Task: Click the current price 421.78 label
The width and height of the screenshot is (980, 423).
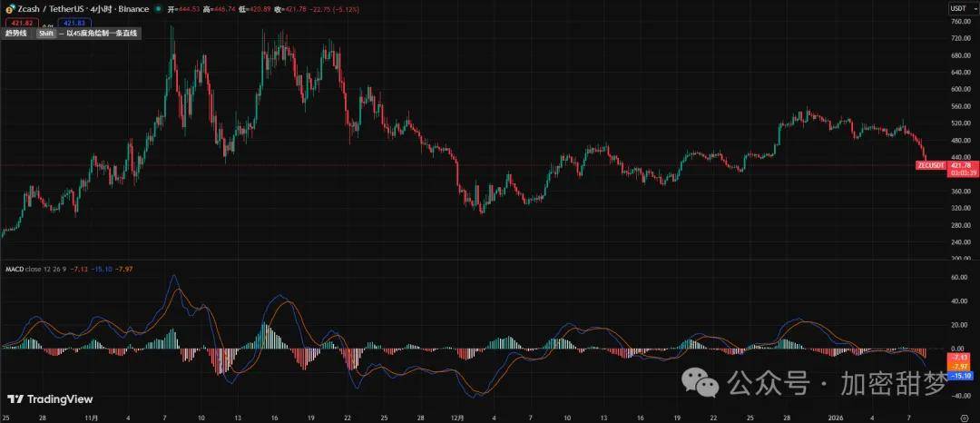Action: click(x=963, y=165)
